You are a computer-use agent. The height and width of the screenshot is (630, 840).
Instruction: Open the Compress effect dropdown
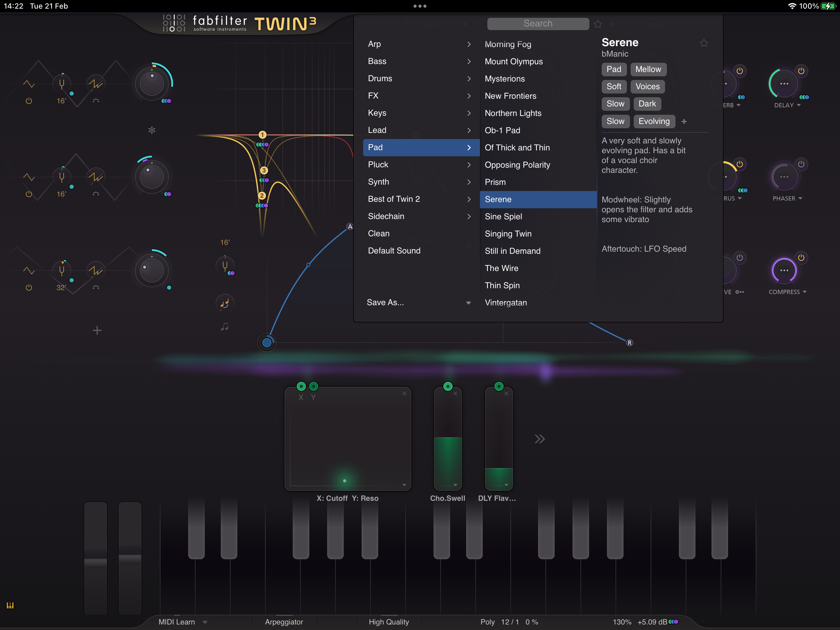[805, 292]
